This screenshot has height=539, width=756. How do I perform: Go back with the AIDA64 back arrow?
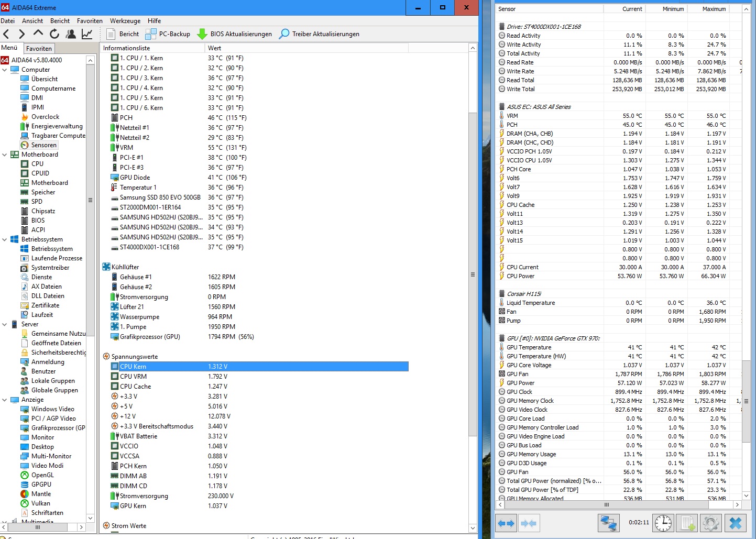6,34
